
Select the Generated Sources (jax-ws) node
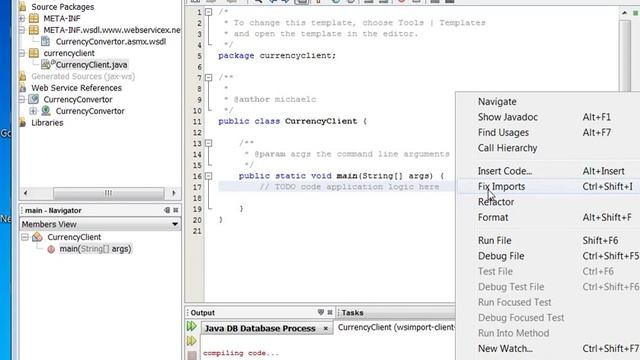click(x=83, y=76)
